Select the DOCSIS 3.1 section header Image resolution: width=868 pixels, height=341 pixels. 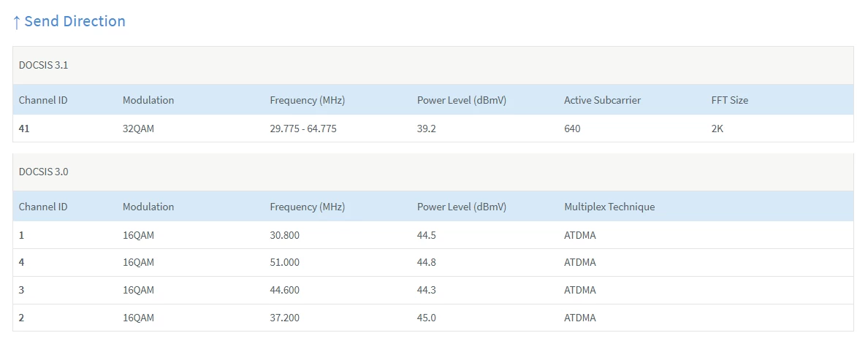point(44,65)
